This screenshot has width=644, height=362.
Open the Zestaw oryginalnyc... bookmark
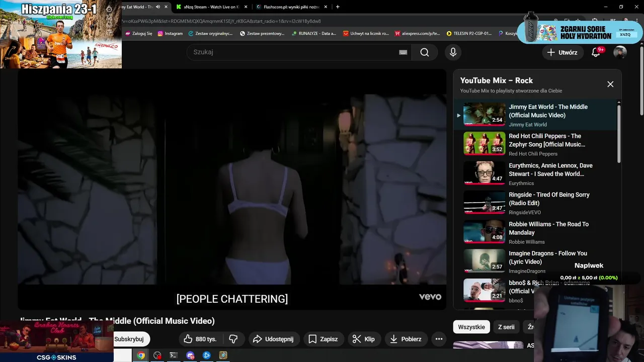click(210, 34)
